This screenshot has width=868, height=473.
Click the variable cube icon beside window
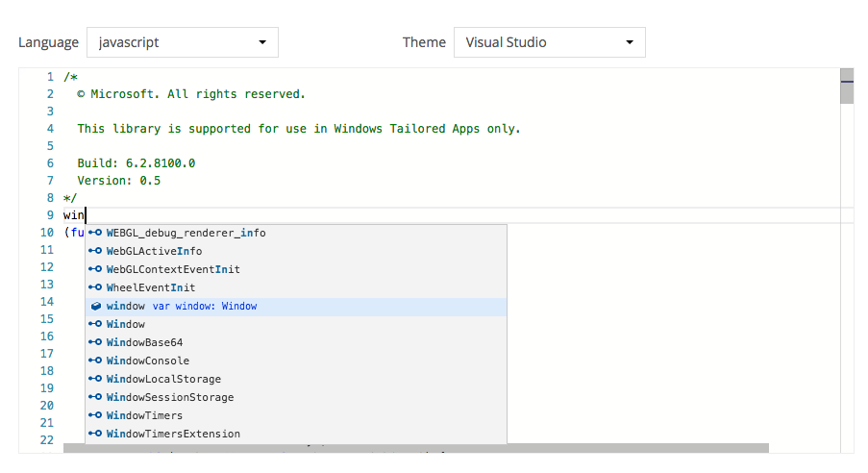tap(95, 306)
